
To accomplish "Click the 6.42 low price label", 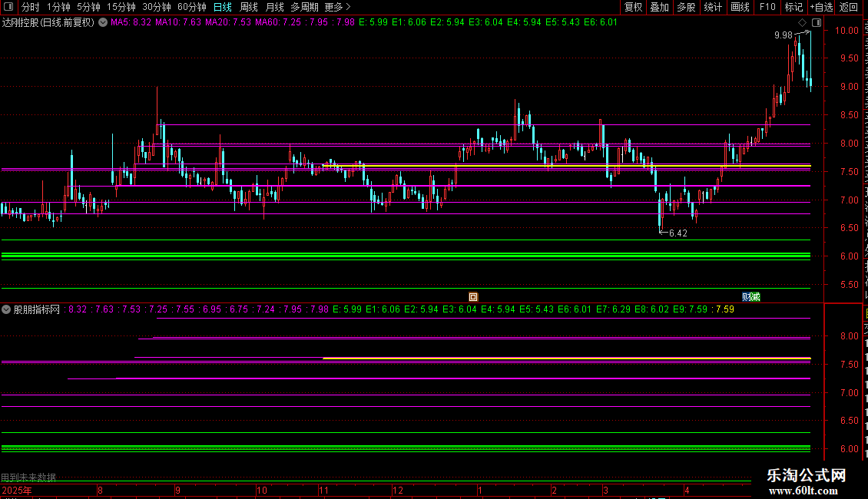I will [x=678, y=233].
